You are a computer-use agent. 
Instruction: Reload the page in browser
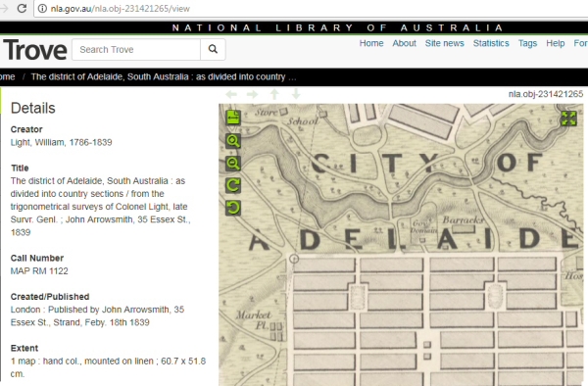22,8
